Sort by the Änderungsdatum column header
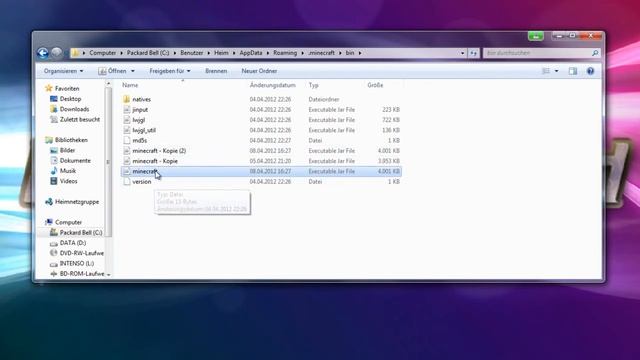 pyautogui.click(x=272, y=85)
